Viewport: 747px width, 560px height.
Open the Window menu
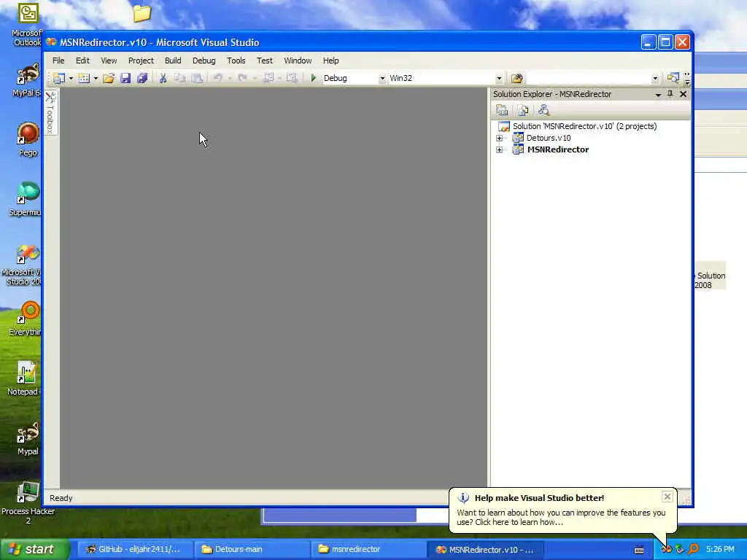tap(298, 61)
